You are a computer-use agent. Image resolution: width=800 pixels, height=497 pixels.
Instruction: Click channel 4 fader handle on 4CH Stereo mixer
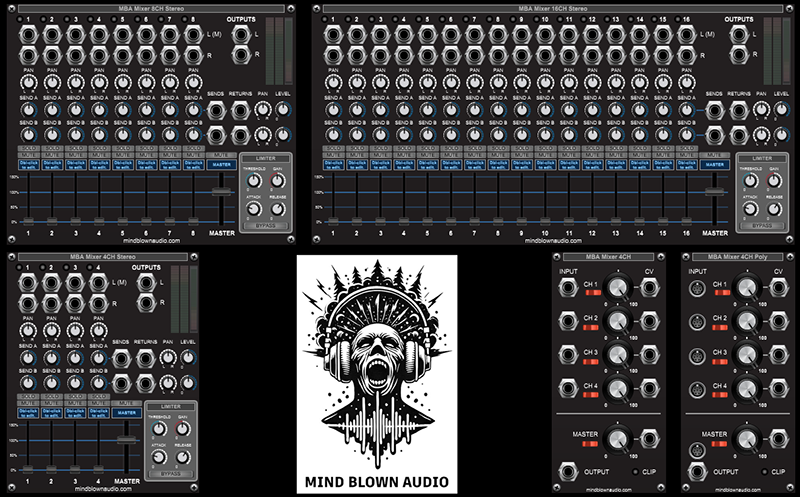(98, 469)
